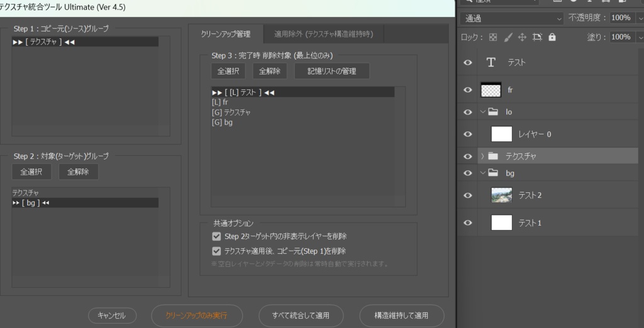Click すべて統合して適用
Viewport: 644px width, 328px height.
(301, 315)
